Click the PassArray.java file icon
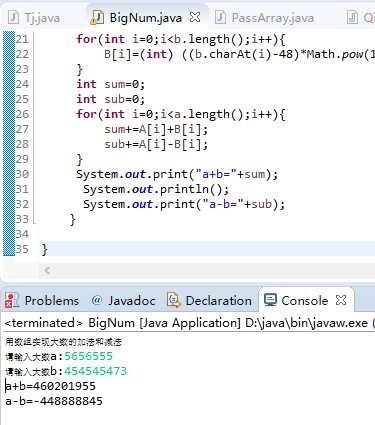 click(x=220, y=17)
